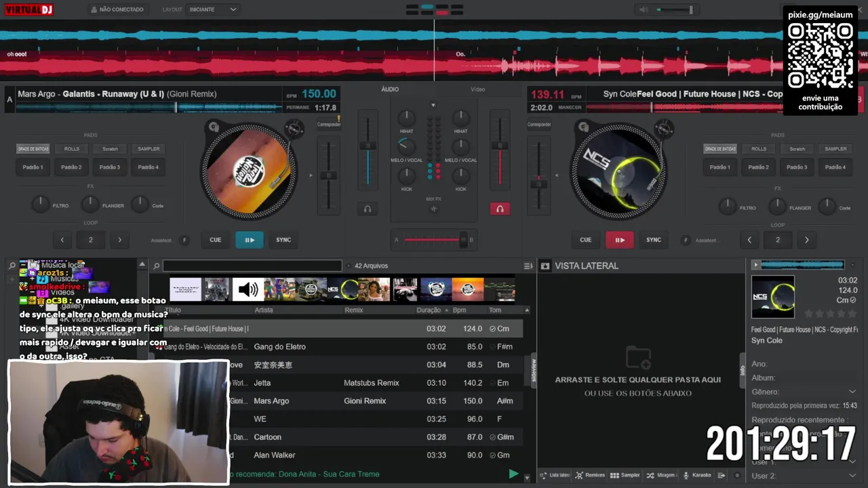Screen dimensions: 868x488
Task: Click Assistent lightning icon on deck A
Action: 184,240
